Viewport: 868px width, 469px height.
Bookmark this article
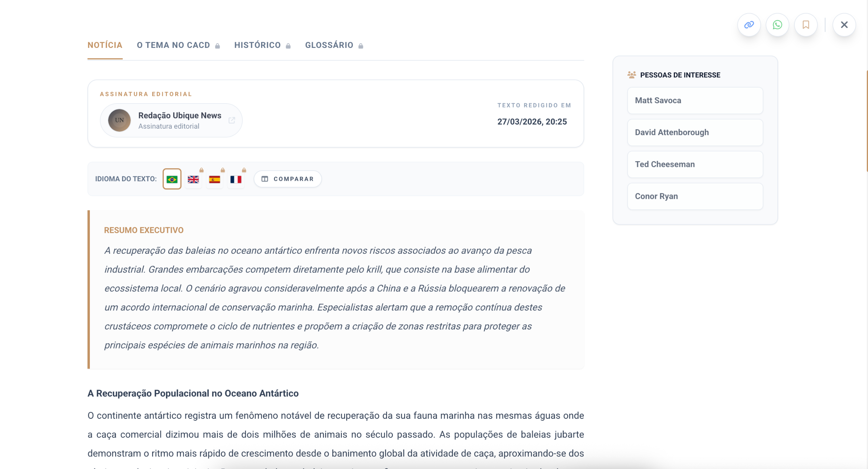click(806, 25)
